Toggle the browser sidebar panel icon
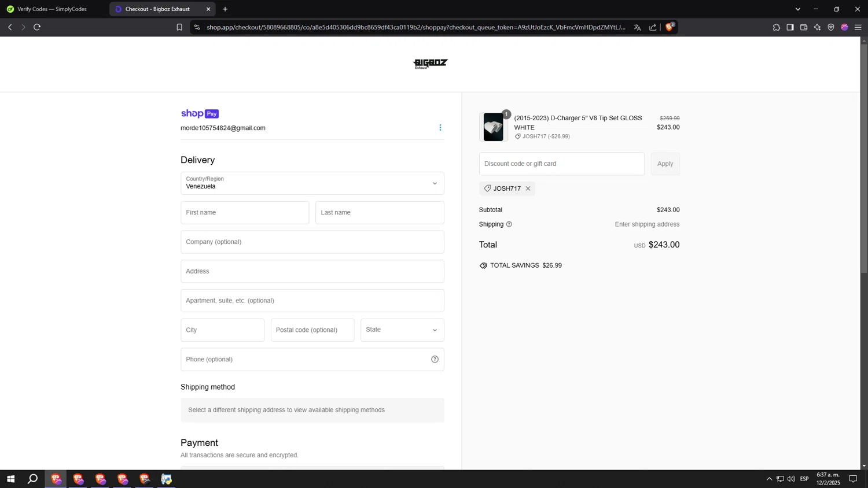This screenshot has width=868, height=488. [x=790, y=27]
